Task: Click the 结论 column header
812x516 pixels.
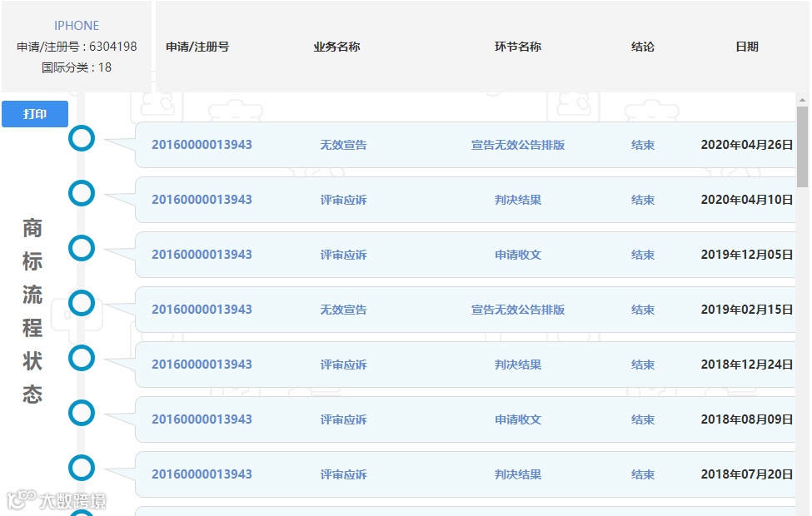Action: (643, 47)
